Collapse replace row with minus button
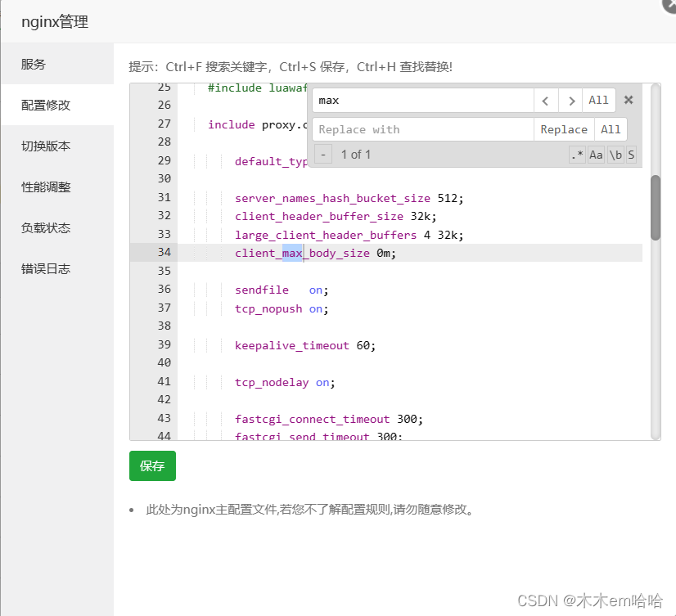The height and width of the screenshot is (616, 676). coord(323,155)
